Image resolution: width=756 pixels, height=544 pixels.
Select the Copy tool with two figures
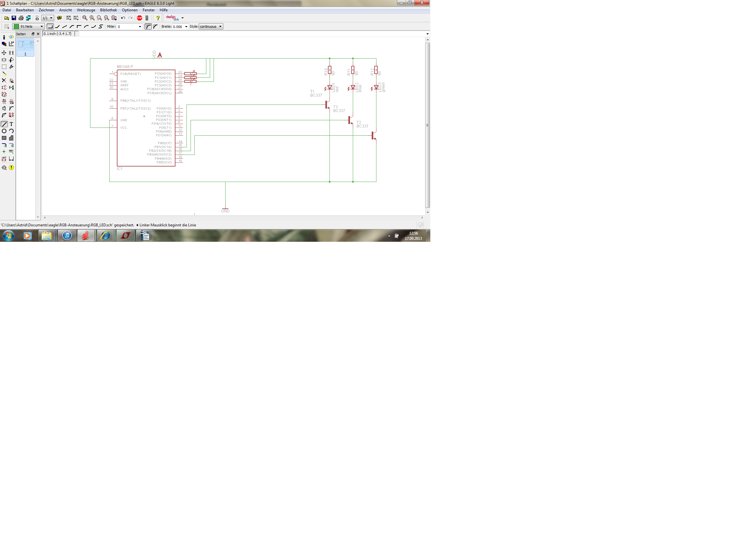(x=11, y=53)
